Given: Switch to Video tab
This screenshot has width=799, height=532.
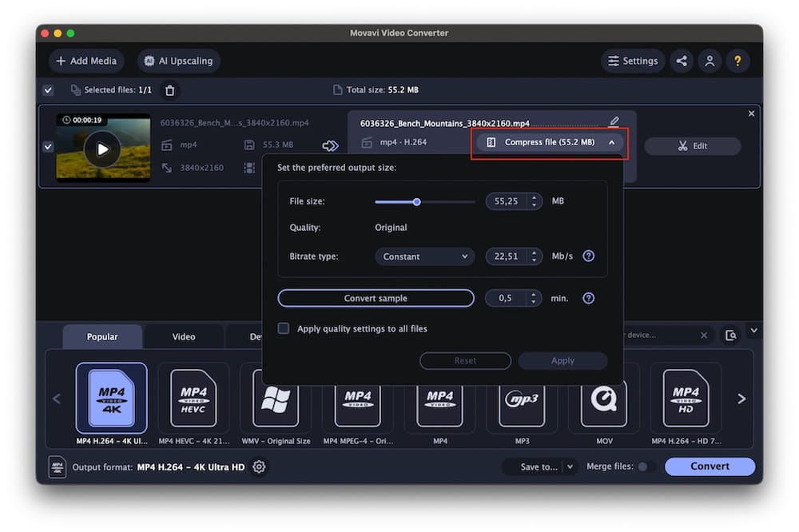Looking at the screenshot, I should (x=184, y=337).
